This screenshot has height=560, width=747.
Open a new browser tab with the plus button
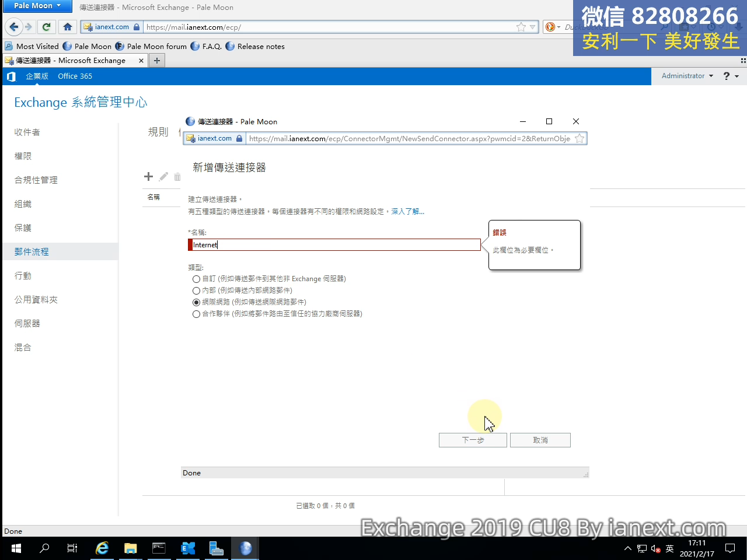point(157,61)
